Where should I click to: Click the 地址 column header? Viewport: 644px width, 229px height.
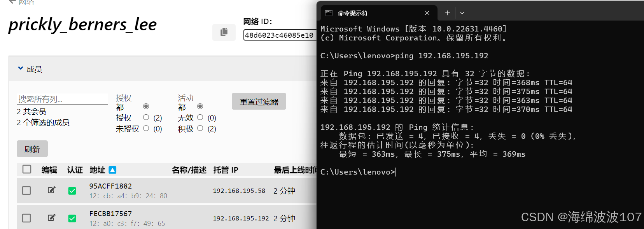[x=97, y=170]
